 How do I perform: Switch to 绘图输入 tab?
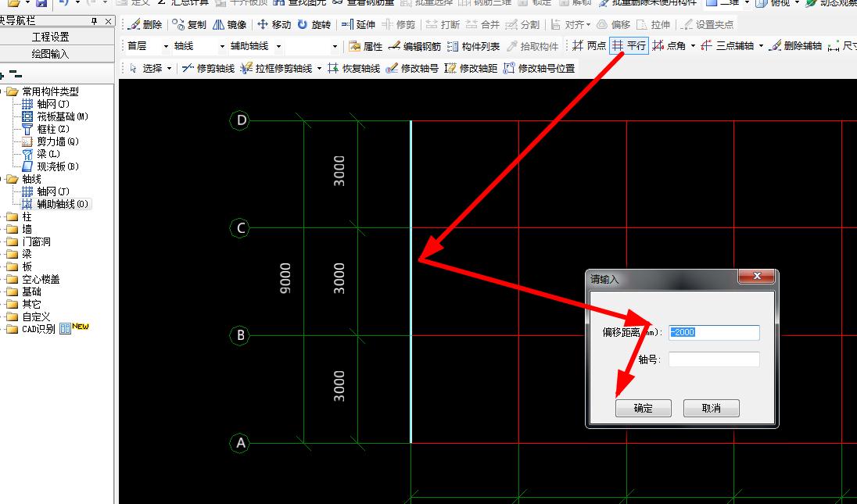(x=50, y=54)
